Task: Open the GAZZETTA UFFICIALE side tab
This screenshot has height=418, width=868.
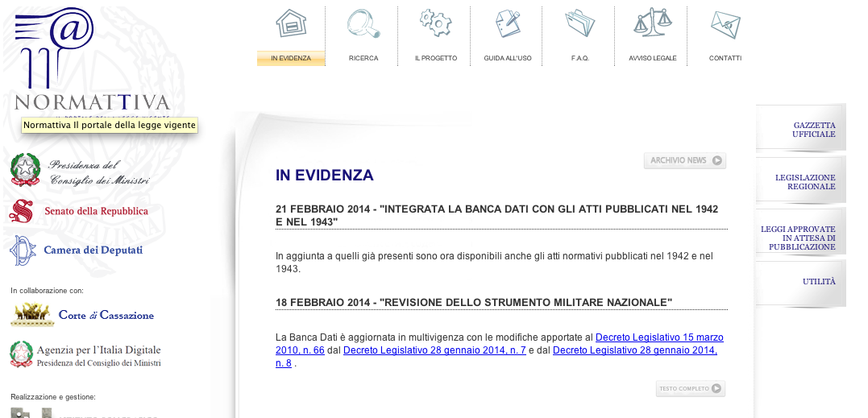Action: (x=801, y=128)
